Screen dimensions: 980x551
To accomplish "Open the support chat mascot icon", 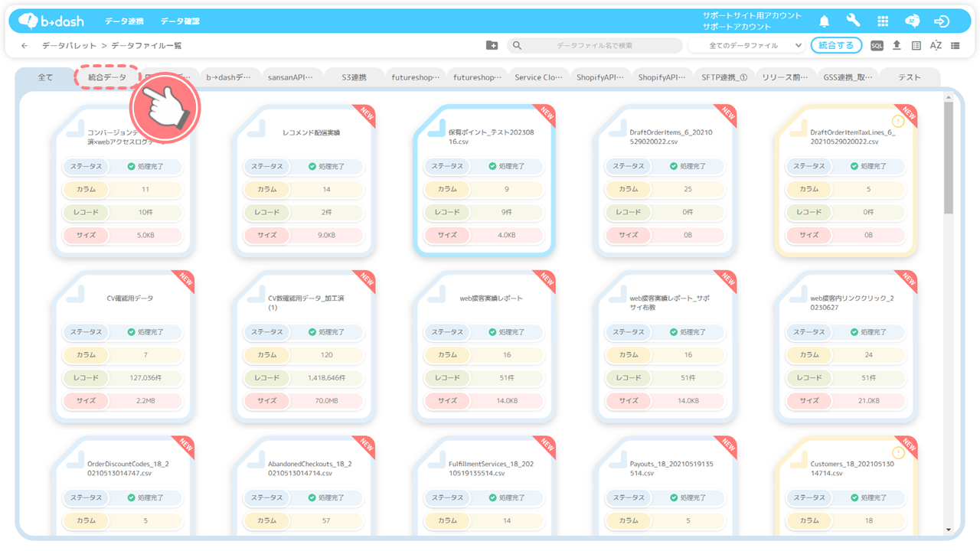I will (913, 21).
